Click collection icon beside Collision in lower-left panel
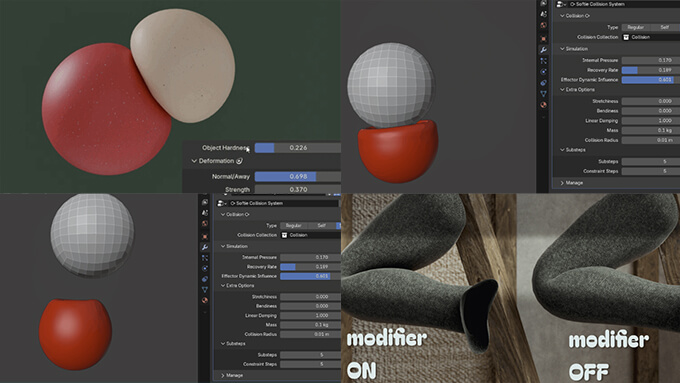Viewport: 680px width, 383px height. [284, 235]
